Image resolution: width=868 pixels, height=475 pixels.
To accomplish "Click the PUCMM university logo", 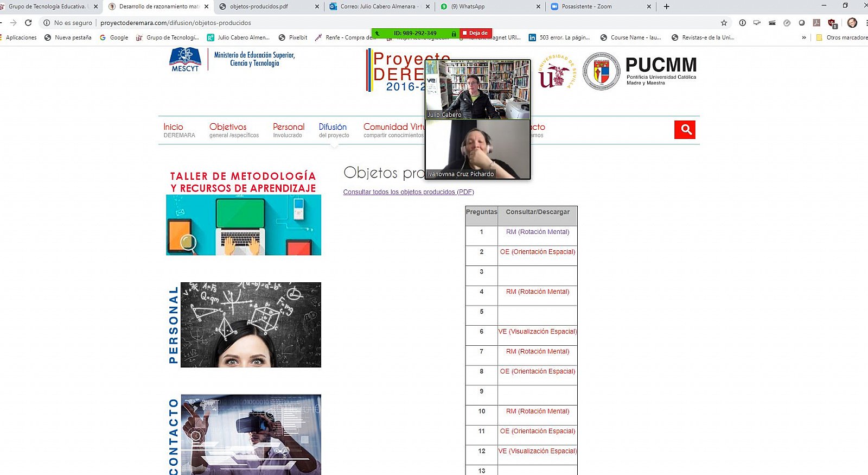I will (640, 71).
